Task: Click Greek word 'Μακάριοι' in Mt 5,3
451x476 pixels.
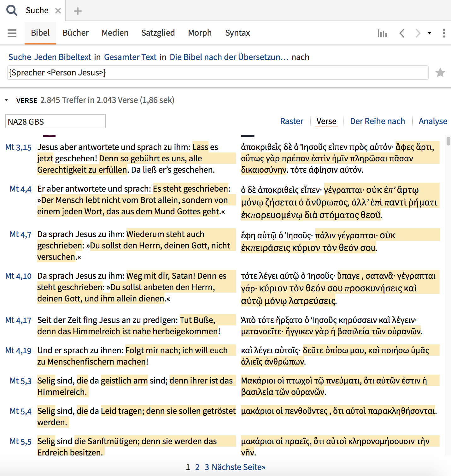Action: click(258, 381)
